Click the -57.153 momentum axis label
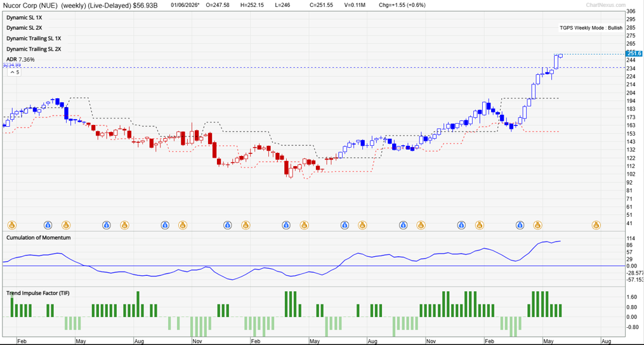 [x=634, y=279]
